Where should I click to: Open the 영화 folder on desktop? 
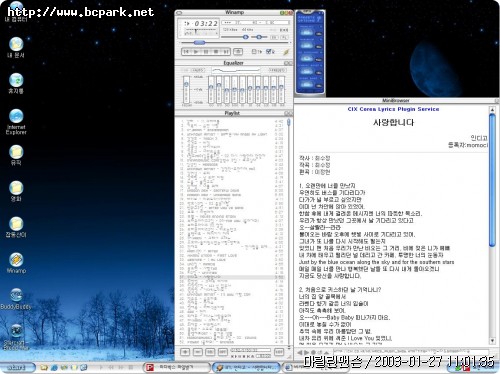[16, 192]
